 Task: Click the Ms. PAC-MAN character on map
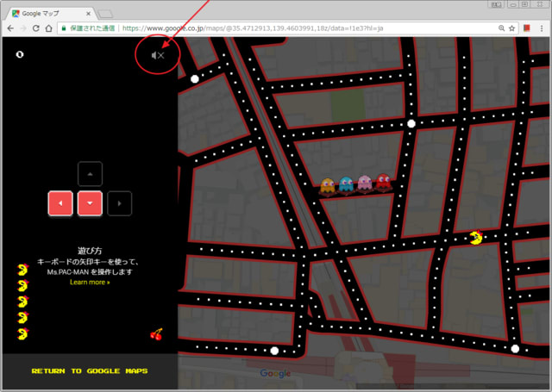point(477,236)
